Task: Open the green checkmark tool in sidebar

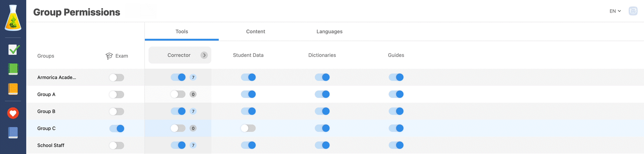Action: (14, 49)
